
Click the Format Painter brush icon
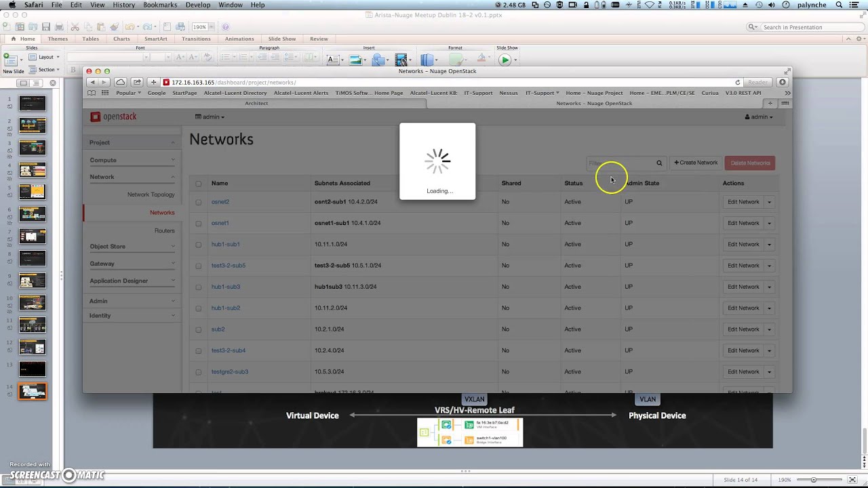115,27
